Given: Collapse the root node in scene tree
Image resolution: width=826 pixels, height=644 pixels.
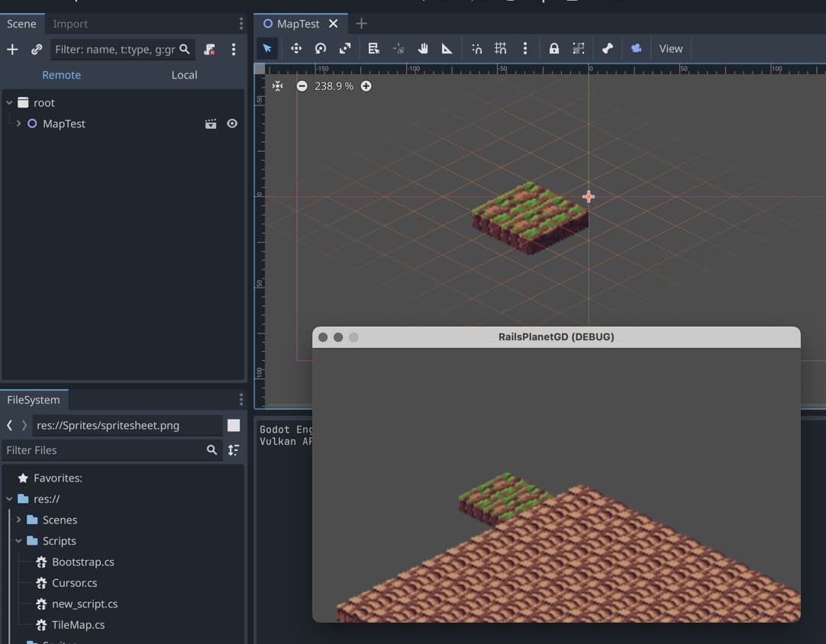Looking at the screenshot, I should click(9, 103).
